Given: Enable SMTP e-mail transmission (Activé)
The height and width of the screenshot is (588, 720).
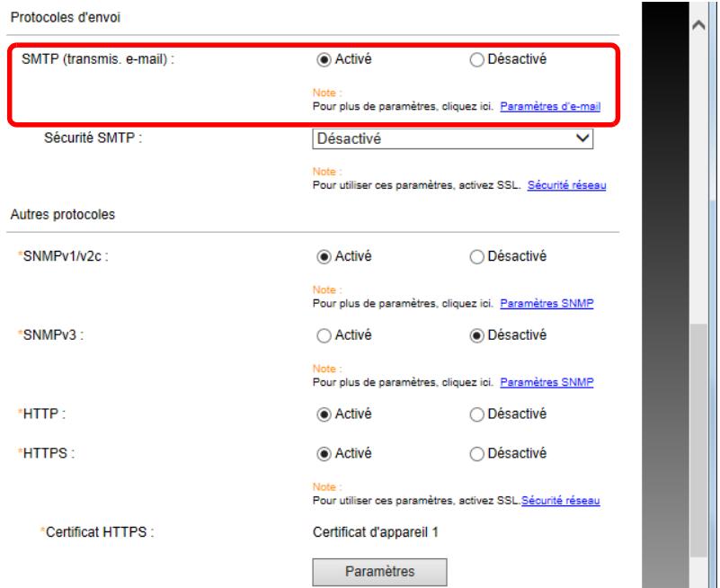Looking at the screenshot, I should coord(324,60).
